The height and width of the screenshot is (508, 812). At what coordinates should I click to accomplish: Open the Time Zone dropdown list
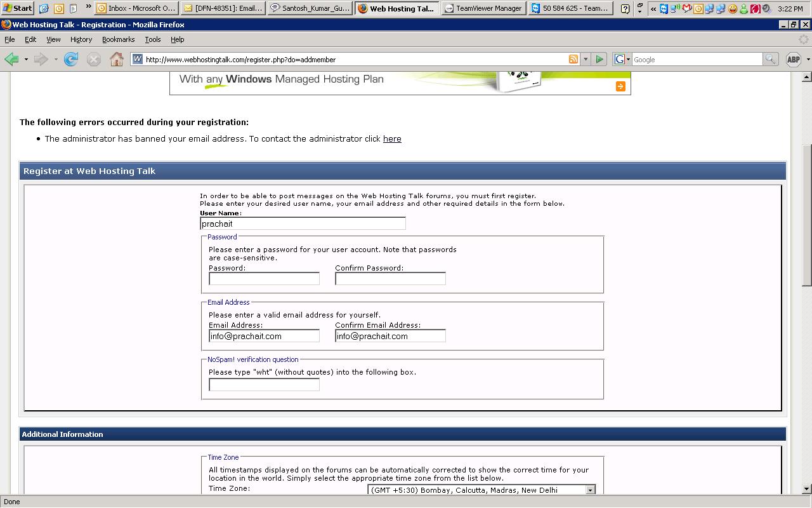point(590,490)
